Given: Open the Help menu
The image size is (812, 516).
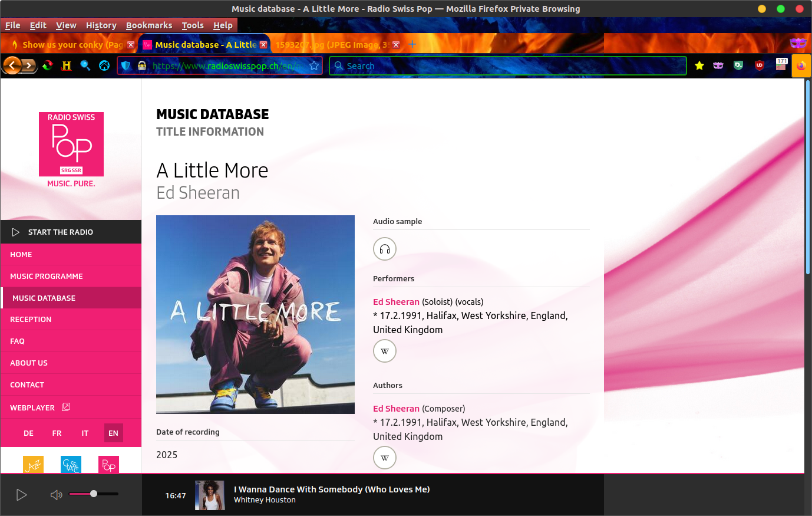Looking at the screenshot, I should 223,25.
